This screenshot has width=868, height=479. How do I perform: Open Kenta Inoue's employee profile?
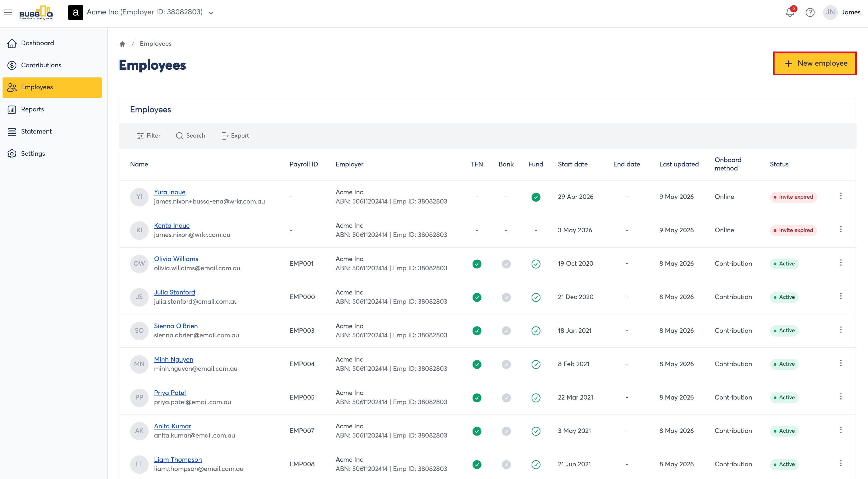[x=172, y=225]
